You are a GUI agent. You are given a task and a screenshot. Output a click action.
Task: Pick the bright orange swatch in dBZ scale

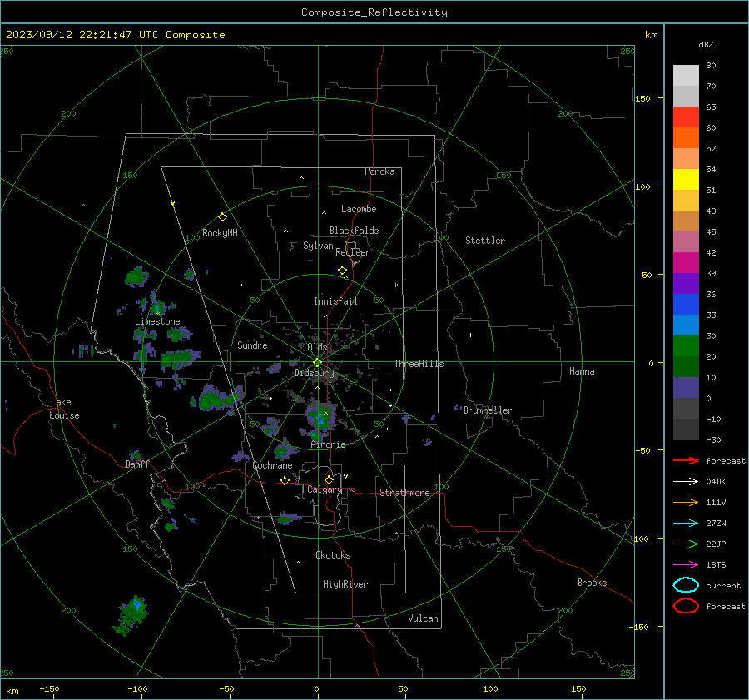[686, 137]
